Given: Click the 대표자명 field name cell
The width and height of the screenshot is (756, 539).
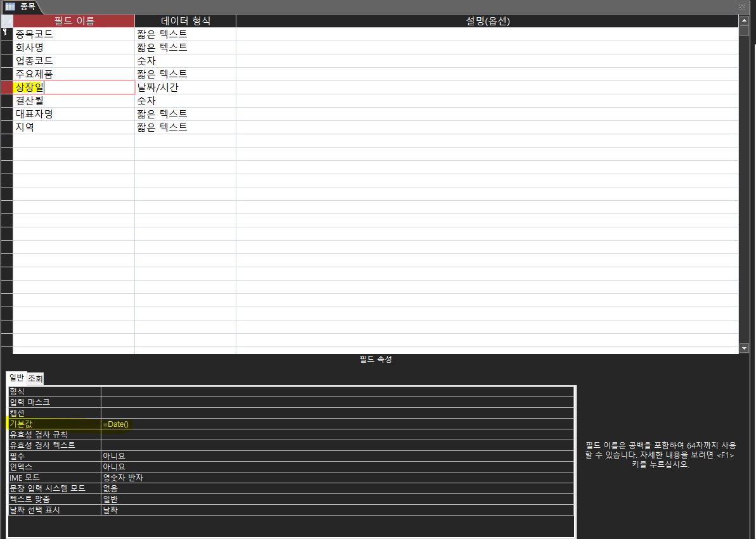Looking at the screenshot, I should coord(74,114).
